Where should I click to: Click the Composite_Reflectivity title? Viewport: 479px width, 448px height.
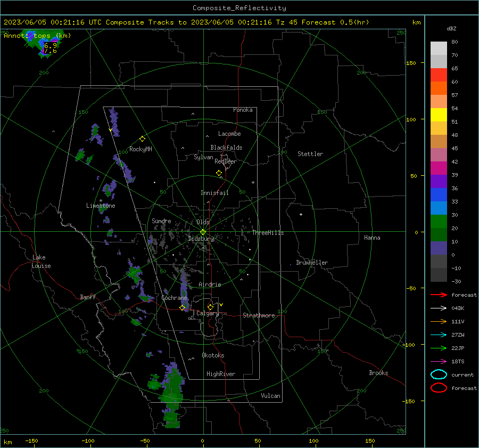coord(240,8)
